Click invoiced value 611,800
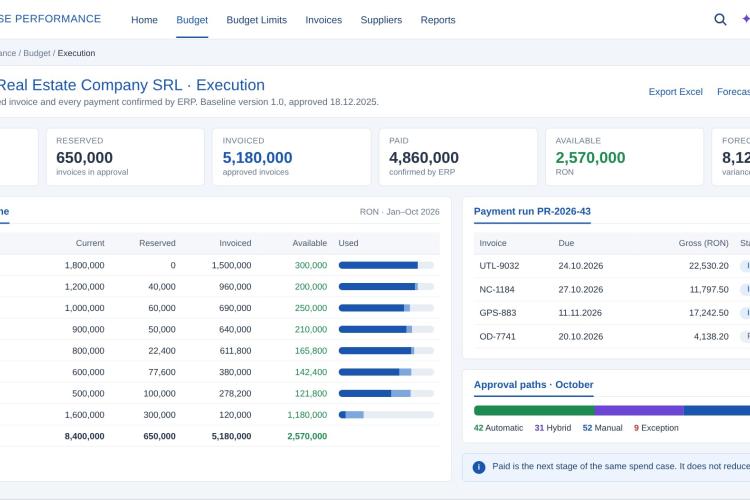The image size is (750, 500). [x=235, y=351]
